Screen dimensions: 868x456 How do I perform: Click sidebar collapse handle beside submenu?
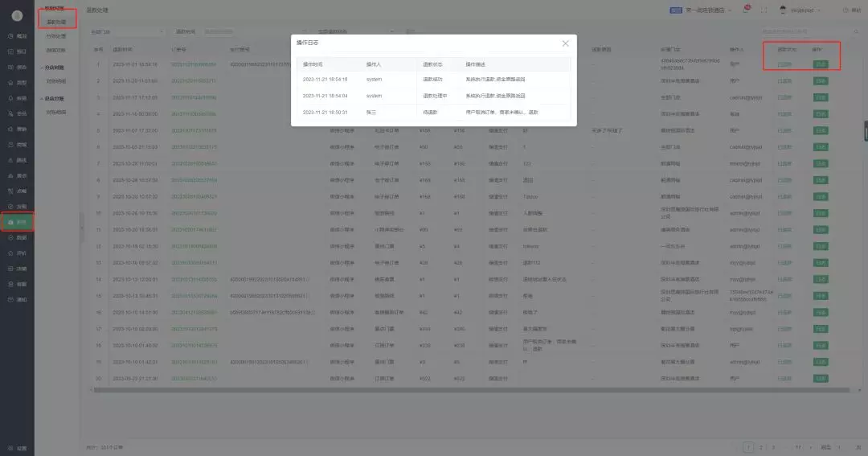click(82, 227)
